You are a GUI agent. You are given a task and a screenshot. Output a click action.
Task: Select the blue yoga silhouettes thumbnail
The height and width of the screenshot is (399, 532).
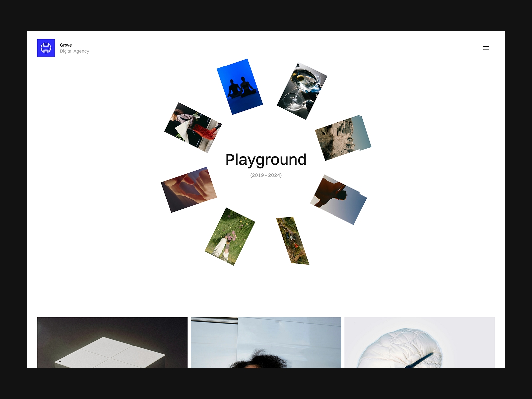point(240,86)
